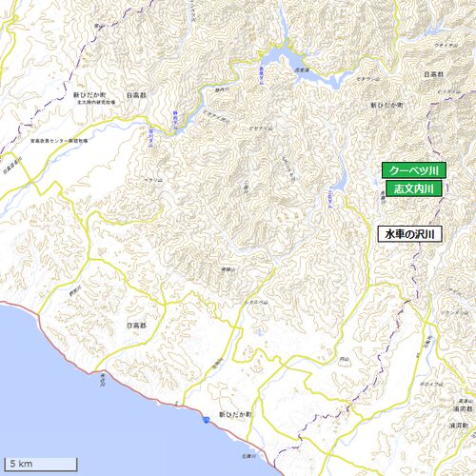Click the 静内川 river name label
Image resolution: width=476 pixels, height=476 pixels.
tap(222, 90)
